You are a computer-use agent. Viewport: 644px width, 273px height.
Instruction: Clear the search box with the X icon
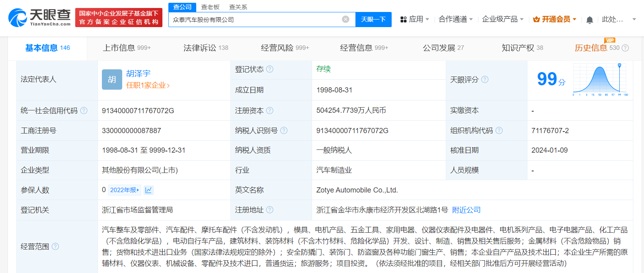(x=345, y=19)
